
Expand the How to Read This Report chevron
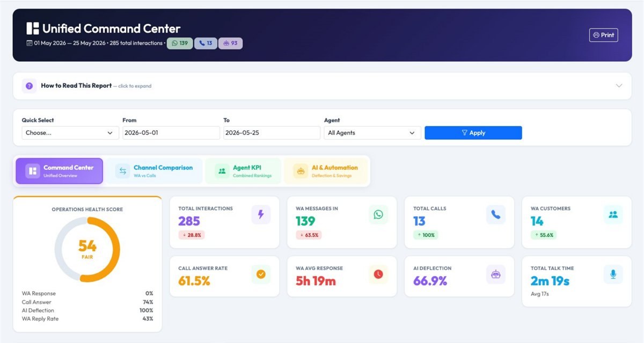pyautogui.click(x=619, y=86)
